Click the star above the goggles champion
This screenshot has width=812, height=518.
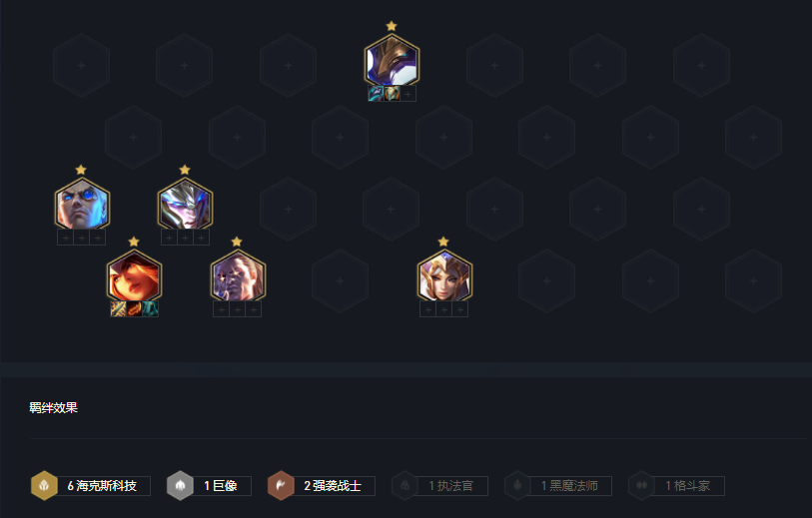pyautogui.click(x=81, y=170)
